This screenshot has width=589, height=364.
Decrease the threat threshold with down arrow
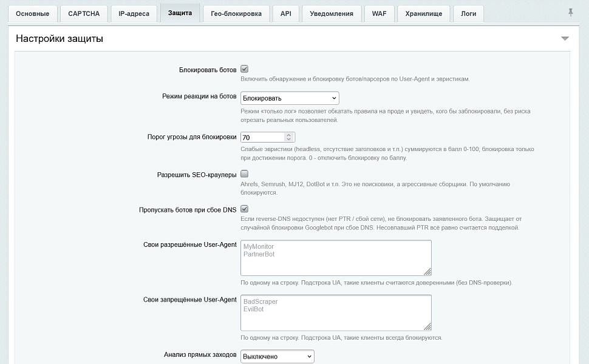(x=288, y=139)
